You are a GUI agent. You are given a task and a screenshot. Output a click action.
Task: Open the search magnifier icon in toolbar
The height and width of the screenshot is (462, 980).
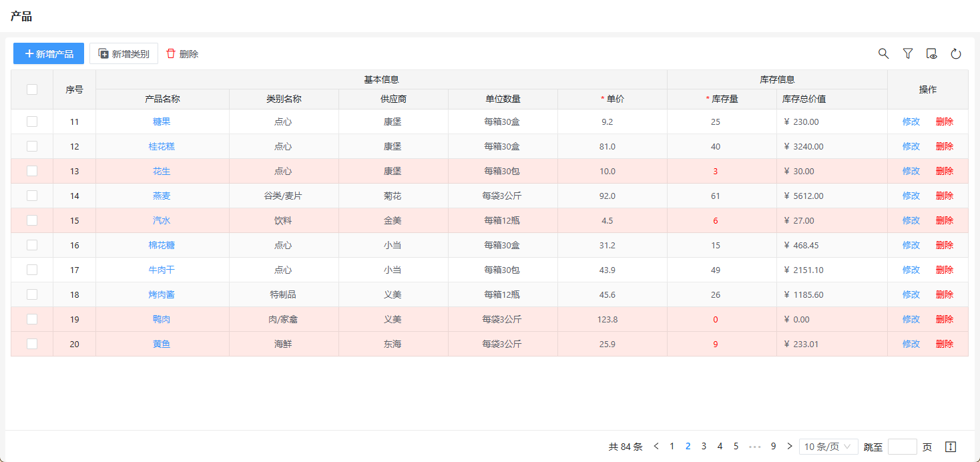tap(883, 54)
